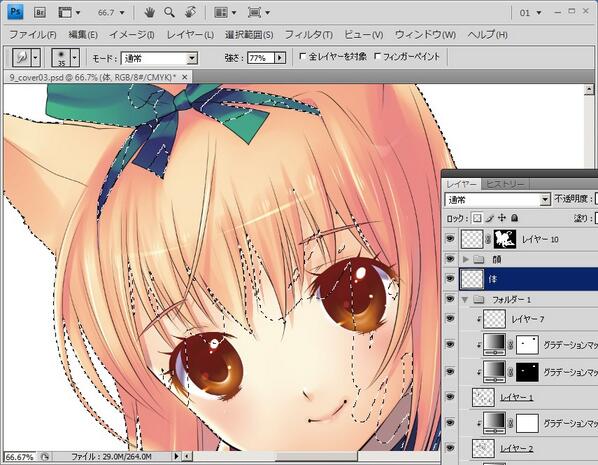Select the 9_cover03.psd document tab
Viewport: 598px width, 465px height.
93,77
